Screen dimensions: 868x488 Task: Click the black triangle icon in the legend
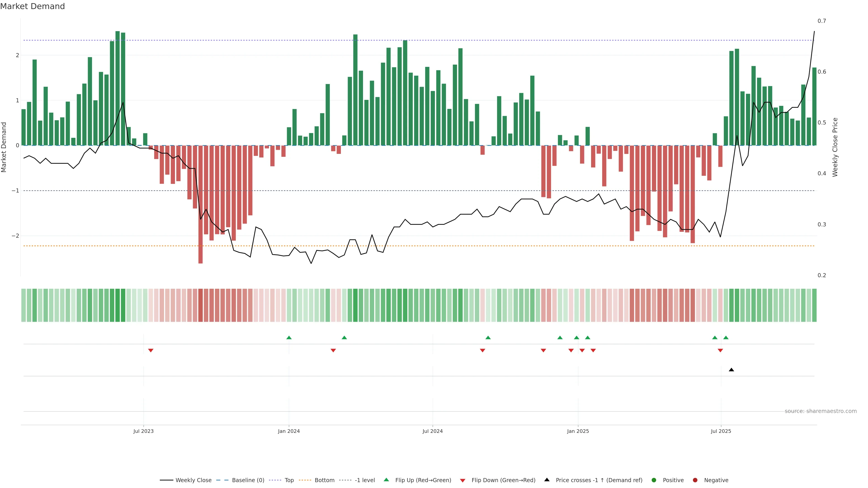(x=547, y=480)
